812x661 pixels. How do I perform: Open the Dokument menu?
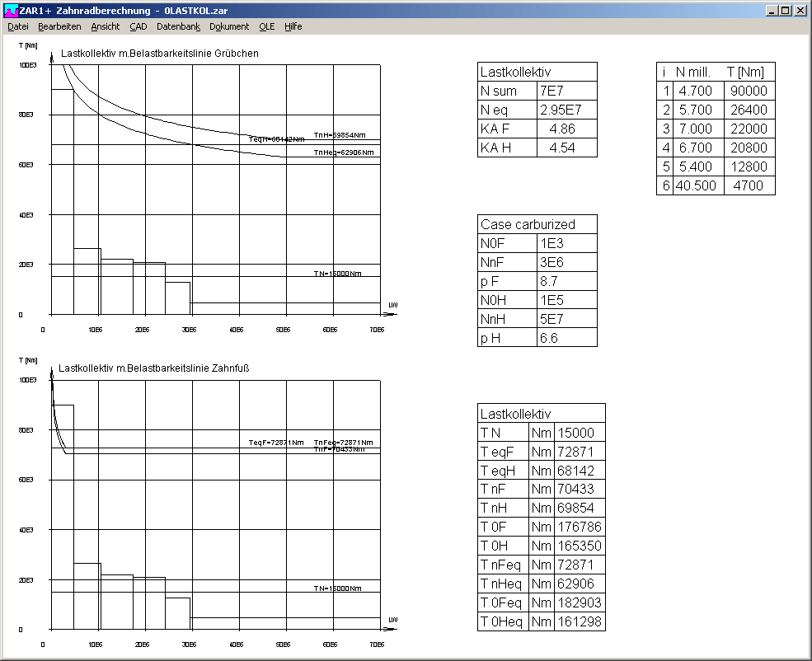[x=229, y=26]
